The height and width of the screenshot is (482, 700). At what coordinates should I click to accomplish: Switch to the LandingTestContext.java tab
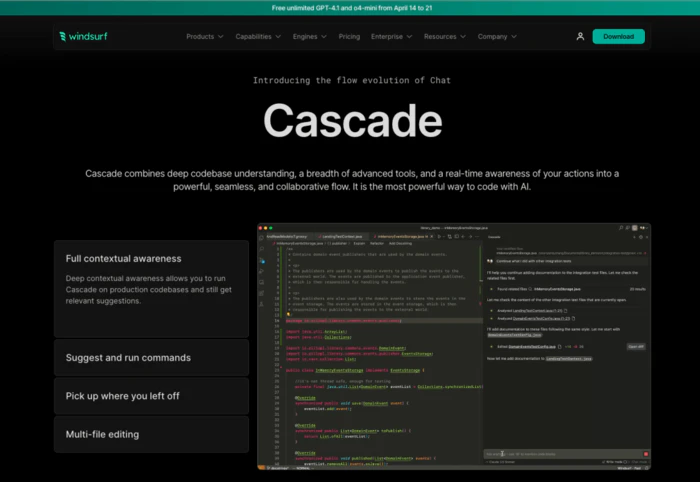(340, 237)
